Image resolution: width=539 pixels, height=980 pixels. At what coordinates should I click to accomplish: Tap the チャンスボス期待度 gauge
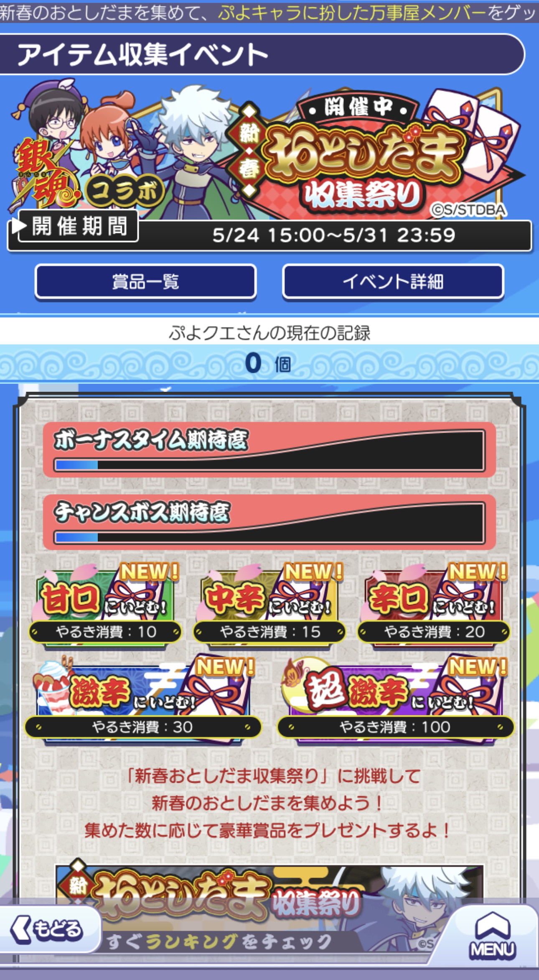(x=269, y=522)
